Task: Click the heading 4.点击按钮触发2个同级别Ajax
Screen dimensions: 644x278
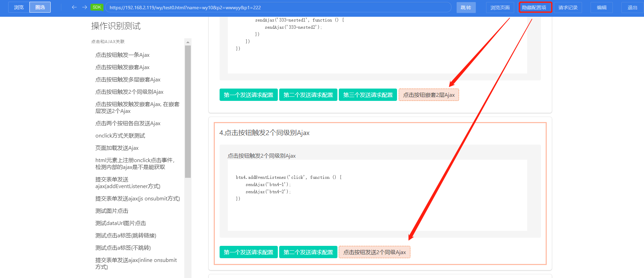Action: click(264, 133)
